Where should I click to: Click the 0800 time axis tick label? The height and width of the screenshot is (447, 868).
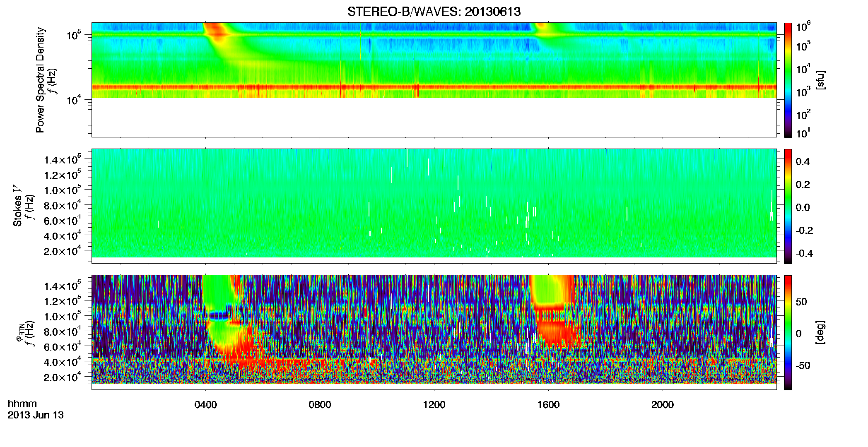click(x=320, y=405)
